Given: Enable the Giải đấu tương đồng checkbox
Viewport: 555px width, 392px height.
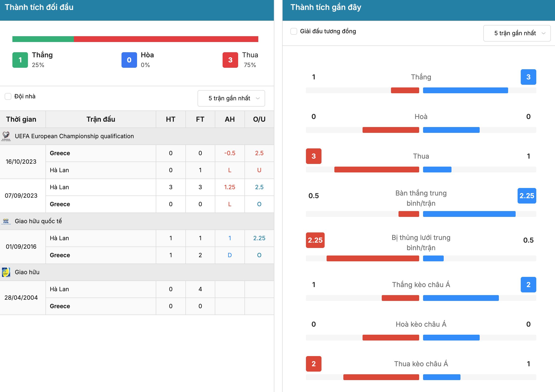Looking at the screenshot, I should point(294,31).
